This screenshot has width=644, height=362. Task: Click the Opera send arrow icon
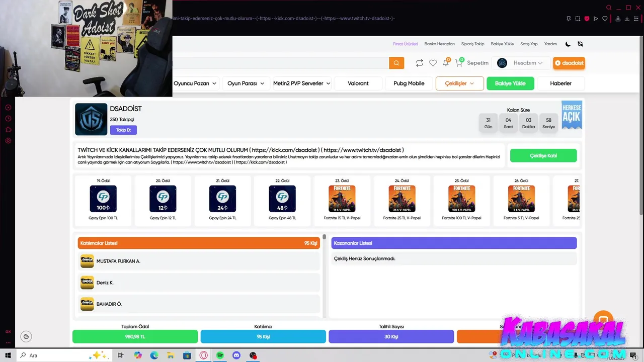596,19
